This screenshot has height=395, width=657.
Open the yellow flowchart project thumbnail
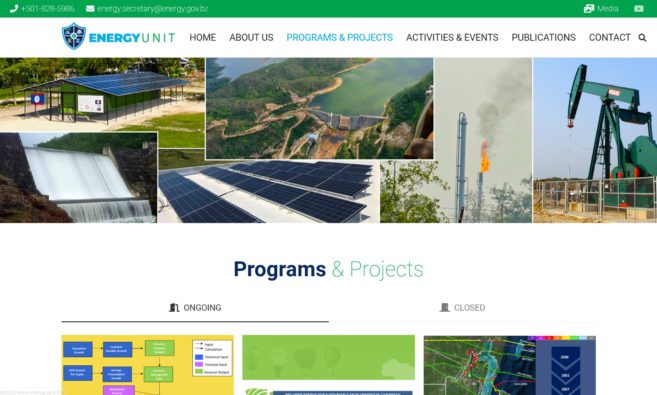[147, 365]
